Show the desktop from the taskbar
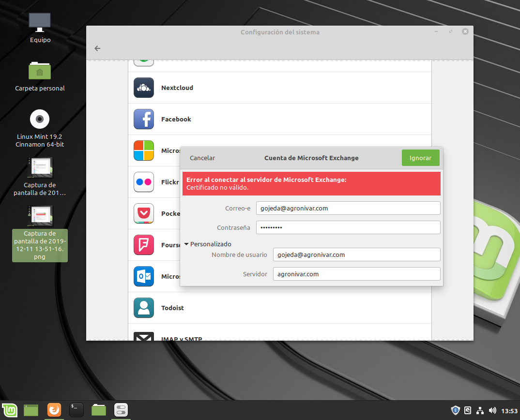 pos(31,410)
